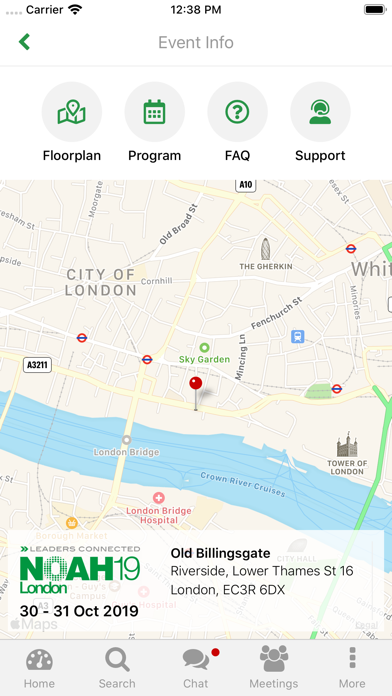Tap the FAQ question mark icon
This screenshot has width=392, height=696.
(x=238, y=112)
